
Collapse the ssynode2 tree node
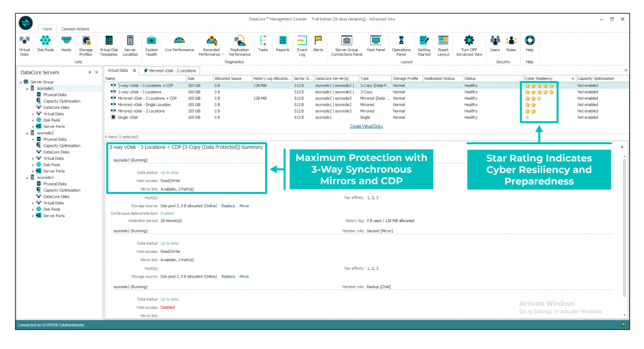pyautogui.click(x=27, y=133)
